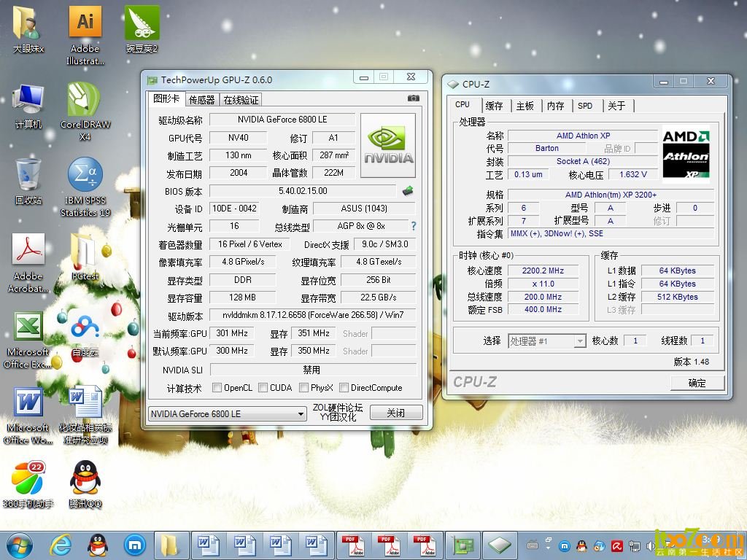Select the Microsoft Office Excel desktop icon
747x560 pixels.
(28, 340)
